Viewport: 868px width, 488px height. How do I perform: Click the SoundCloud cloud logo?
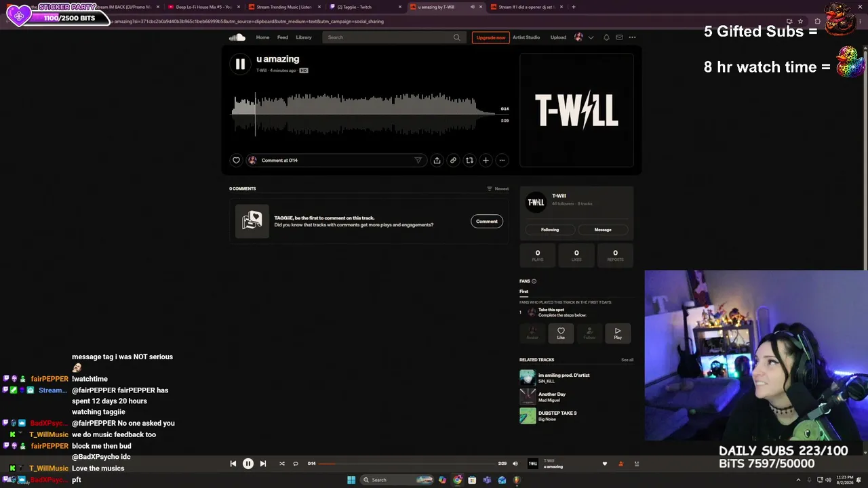click(237, 37)
